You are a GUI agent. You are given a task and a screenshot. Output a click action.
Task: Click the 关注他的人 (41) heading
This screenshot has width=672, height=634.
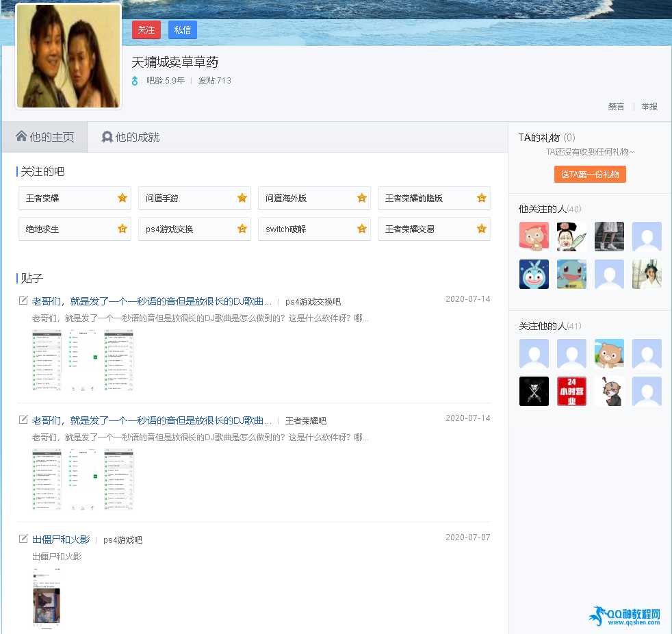[550, 326]
